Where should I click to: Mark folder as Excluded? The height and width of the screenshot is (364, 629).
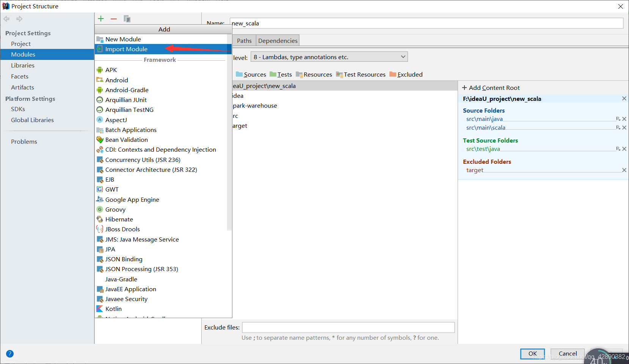pyautogui.click(x=406, y=74)
